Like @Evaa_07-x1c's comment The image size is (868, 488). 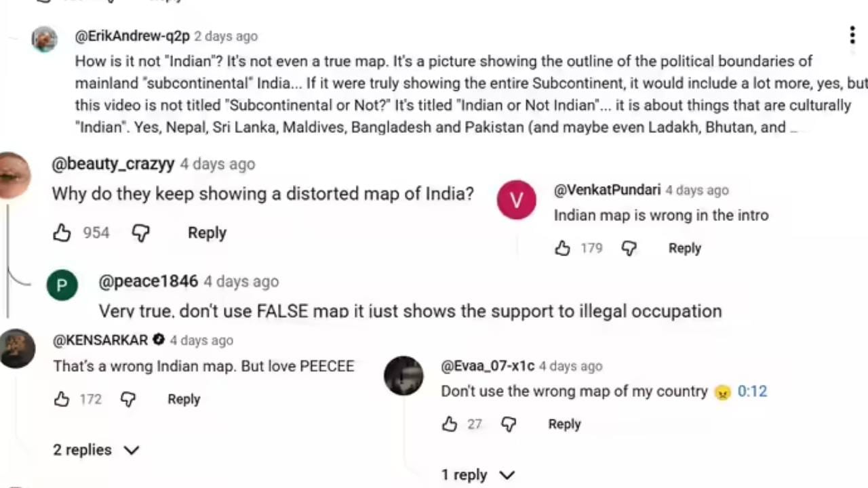(450, 424)
